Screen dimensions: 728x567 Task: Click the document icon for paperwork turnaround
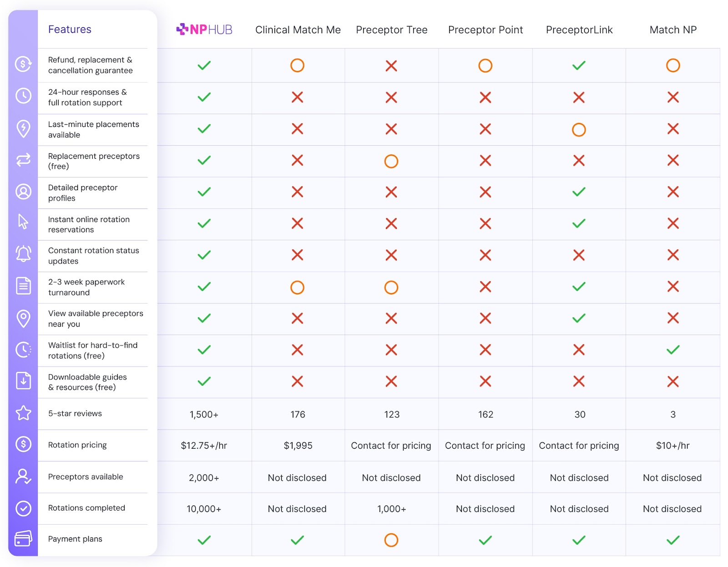click(x=23, y=286)
